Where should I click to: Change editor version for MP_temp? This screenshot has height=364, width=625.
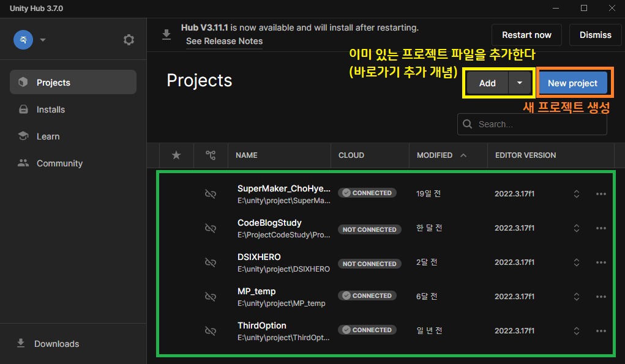coord(577,297)
